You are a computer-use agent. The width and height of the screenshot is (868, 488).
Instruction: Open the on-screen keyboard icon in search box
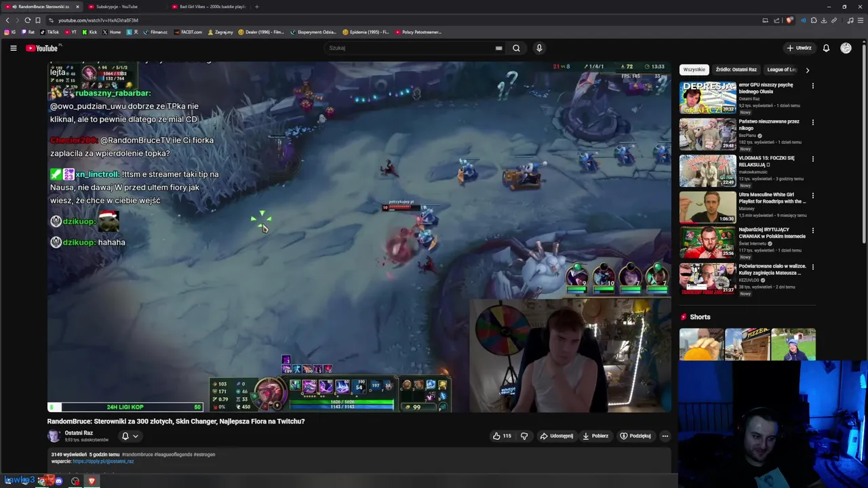498,48
